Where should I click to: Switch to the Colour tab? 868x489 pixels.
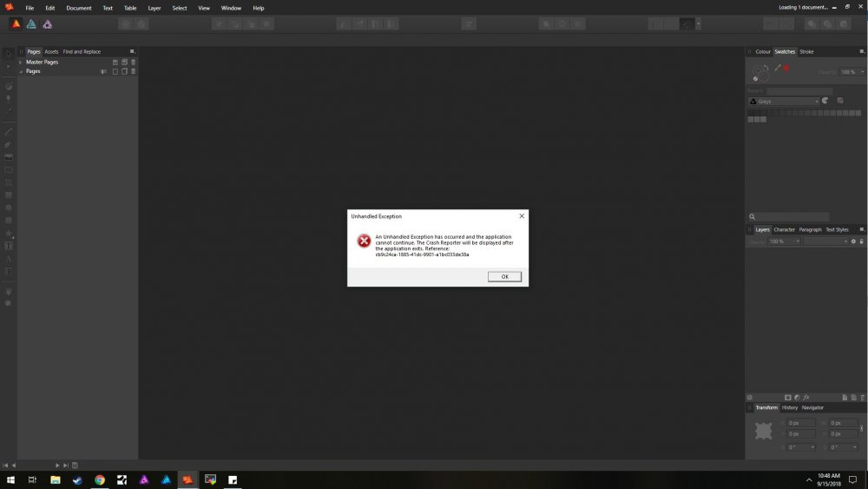763,51
